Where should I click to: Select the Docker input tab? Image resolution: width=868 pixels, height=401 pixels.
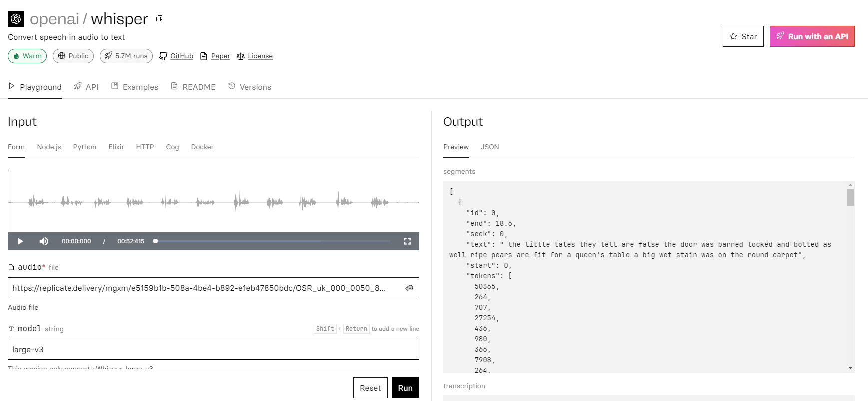202,147
